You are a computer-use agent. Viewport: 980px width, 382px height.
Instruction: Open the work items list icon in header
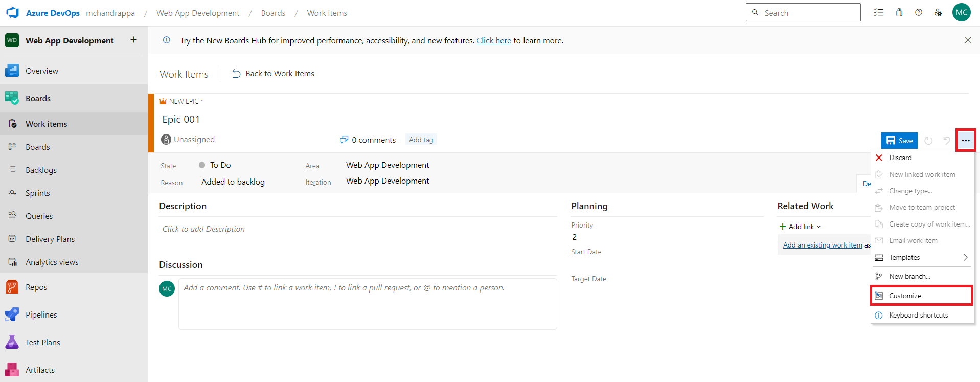tap(879, 13)
